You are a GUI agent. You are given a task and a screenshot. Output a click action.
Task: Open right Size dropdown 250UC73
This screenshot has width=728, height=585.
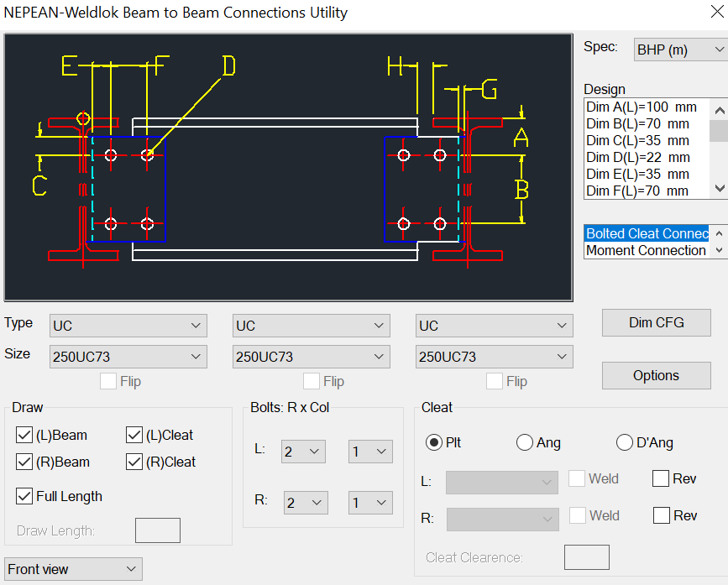[494, 357]
